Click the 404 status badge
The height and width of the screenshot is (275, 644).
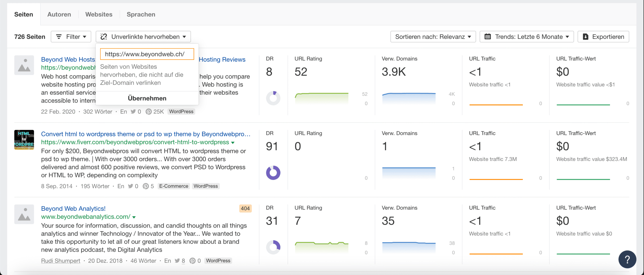[x=245, y=208]
